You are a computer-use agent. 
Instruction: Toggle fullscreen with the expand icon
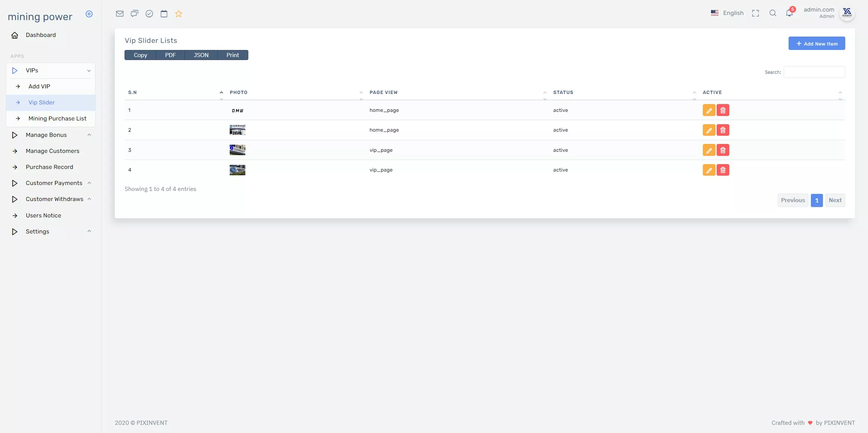(755, 13)
